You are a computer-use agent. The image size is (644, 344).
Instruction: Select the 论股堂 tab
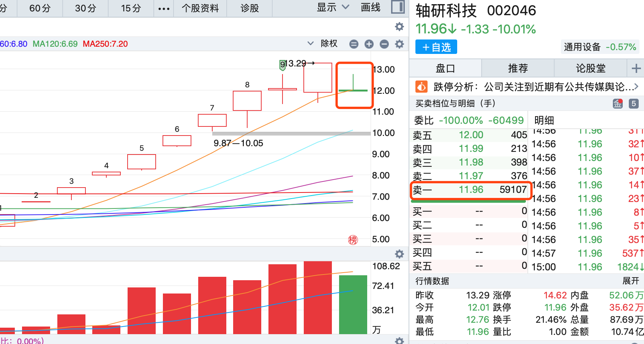click(x=590, y=68)
